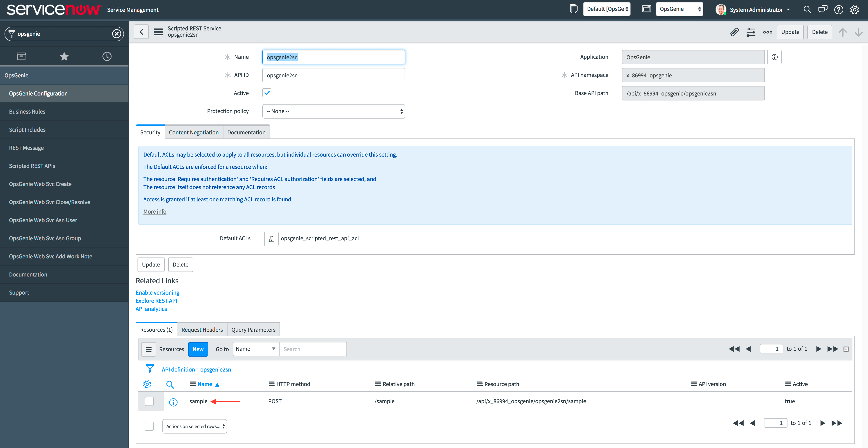Click the Enable versioning link
Screen dimensions: 868x448
pyautogui.click(x=157, y=292)
